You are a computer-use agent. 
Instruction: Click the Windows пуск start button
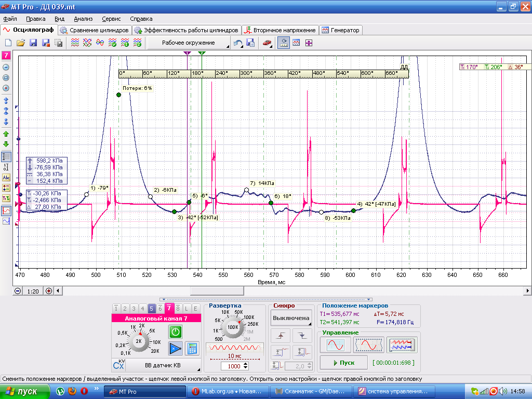(25, 392)
